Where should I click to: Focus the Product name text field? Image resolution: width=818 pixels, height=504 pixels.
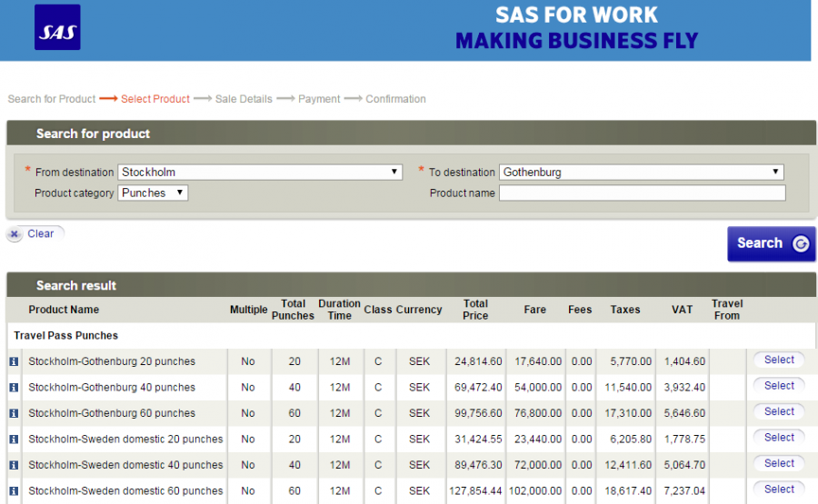pos(642,193)
